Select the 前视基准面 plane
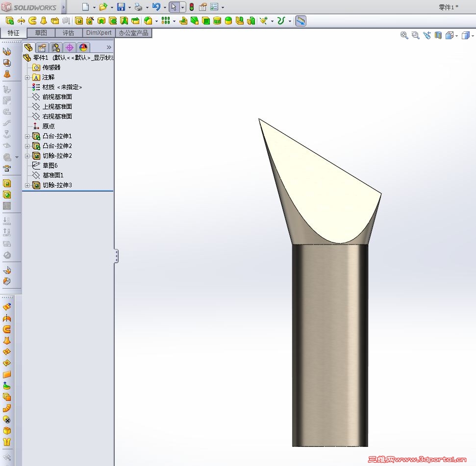This screenshot has height=466, width=476. (x=52, y=97)
